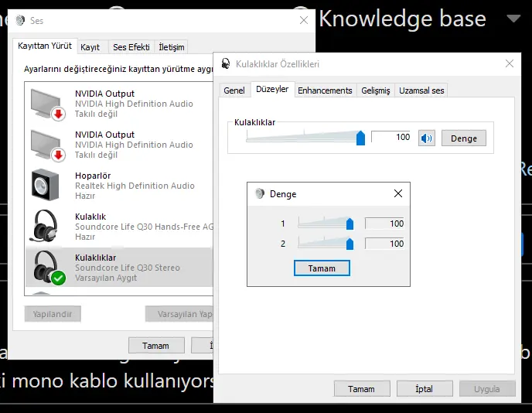Click the Kulaklıklar volume value field
Viewport: 532px width, 413px height.
tap(390, 137)
